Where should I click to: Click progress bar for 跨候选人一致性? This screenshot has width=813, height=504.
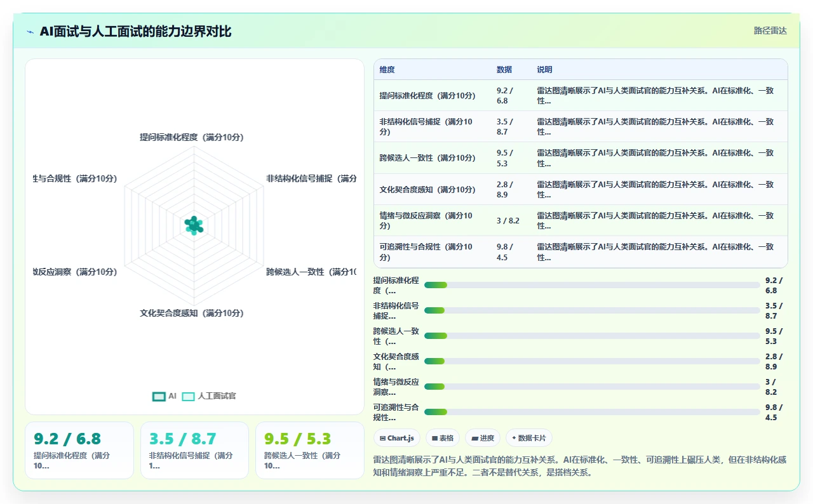[592, 336]
